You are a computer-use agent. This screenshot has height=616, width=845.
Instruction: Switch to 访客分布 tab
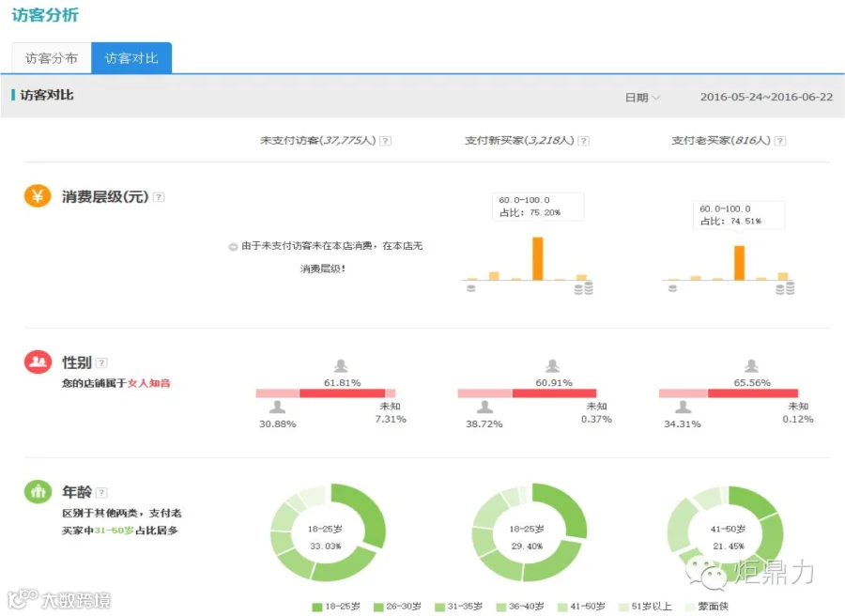tap(52, 57)
